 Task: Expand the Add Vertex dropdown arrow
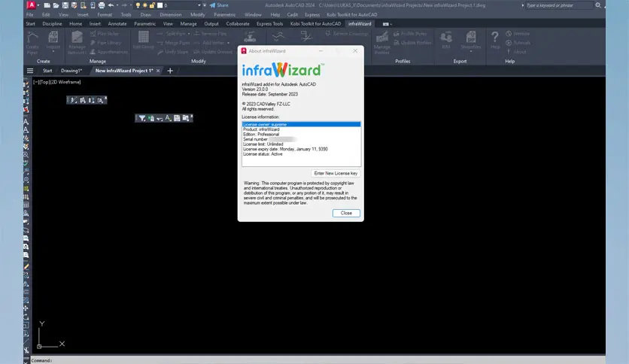tap(228, 43)
